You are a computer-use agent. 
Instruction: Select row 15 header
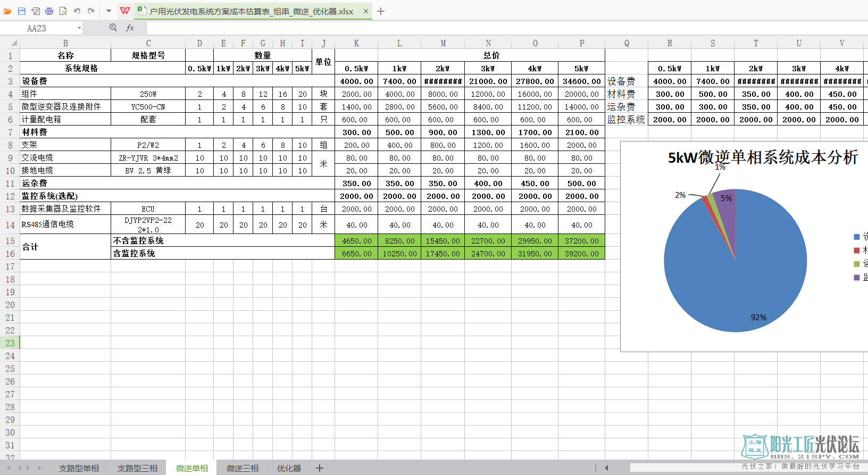(10, 241)
